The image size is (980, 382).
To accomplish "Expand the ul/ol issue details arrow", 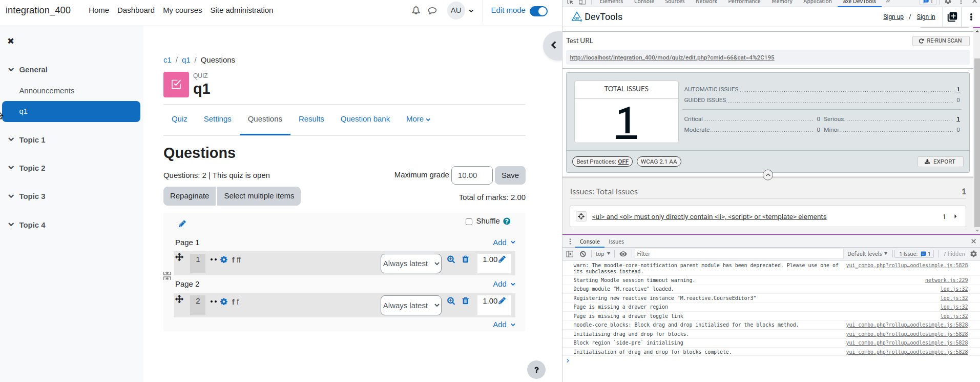I will (x=955, y=216).
